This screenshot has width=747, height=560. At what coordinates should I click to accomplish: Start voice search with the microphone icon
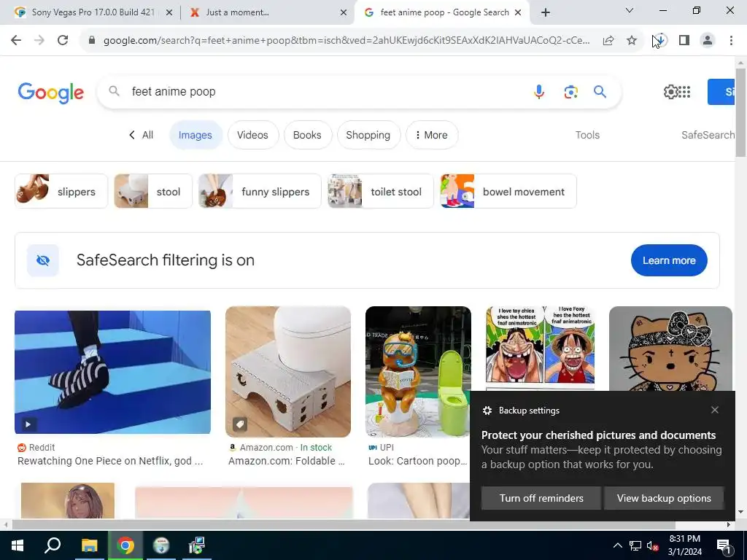(539, 91)
